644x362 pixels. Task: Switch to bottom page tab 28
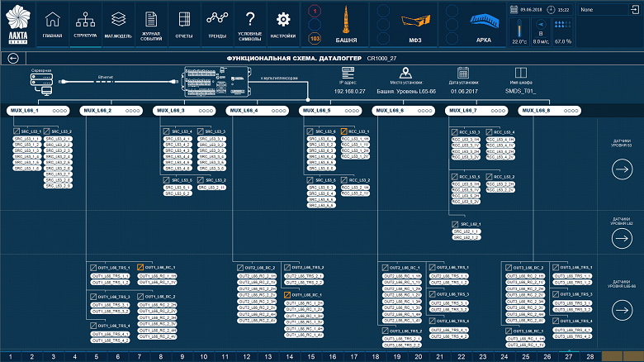click(x=590, y=357)
